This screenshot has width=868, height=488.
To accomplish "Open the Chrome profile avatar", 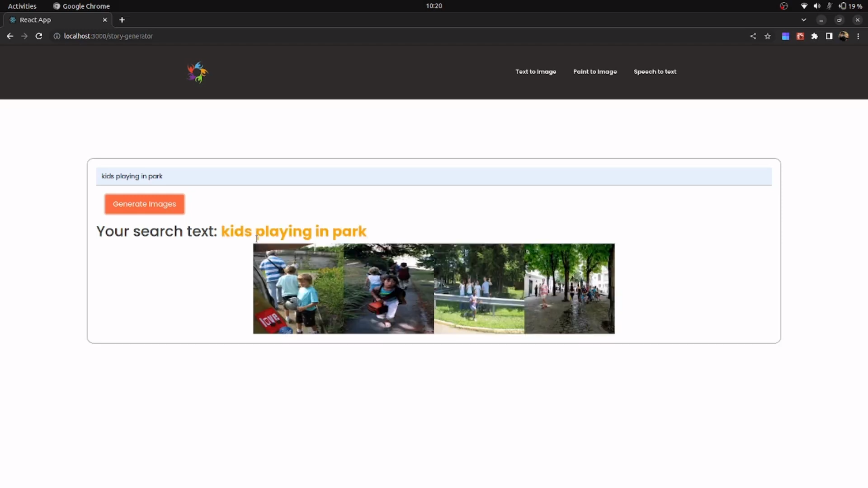I will [843, 36].
